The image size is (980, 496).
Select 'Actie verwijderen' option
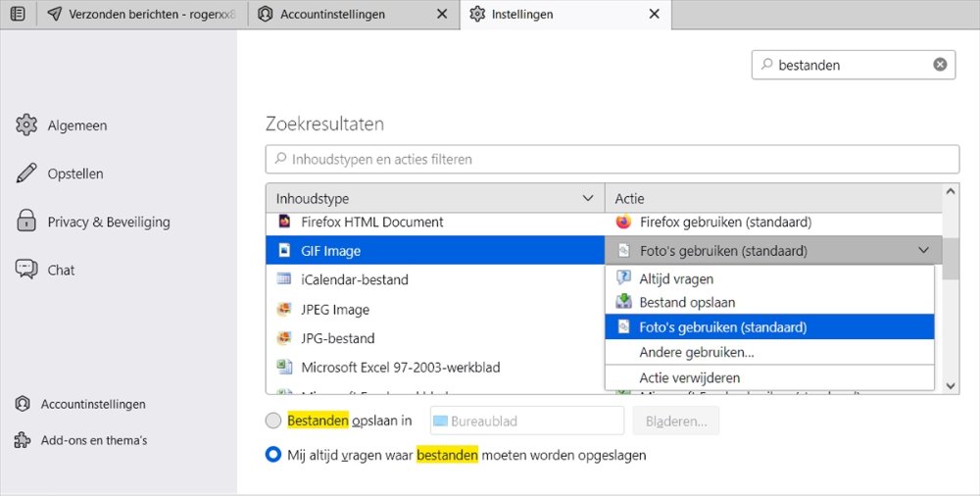[689, 377]
